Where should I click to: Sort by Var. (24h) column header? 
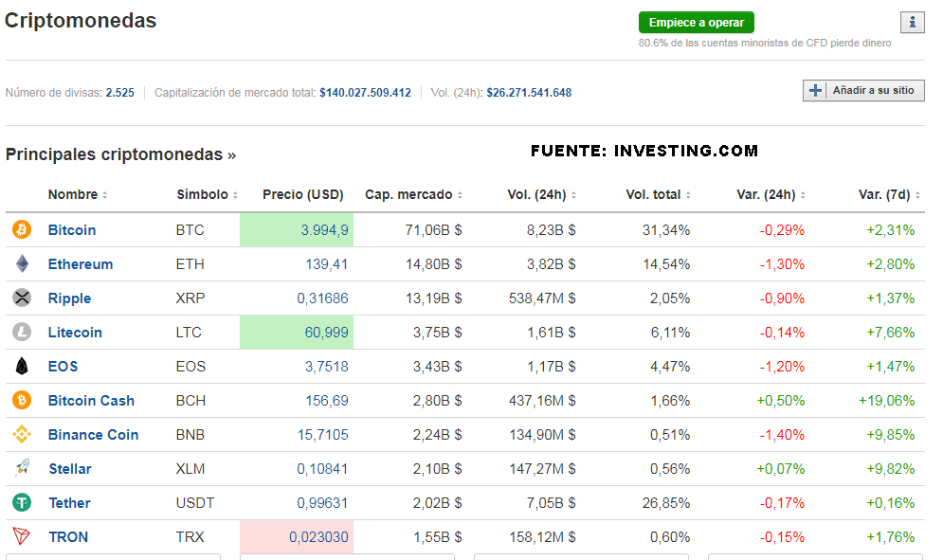(771, 195)
